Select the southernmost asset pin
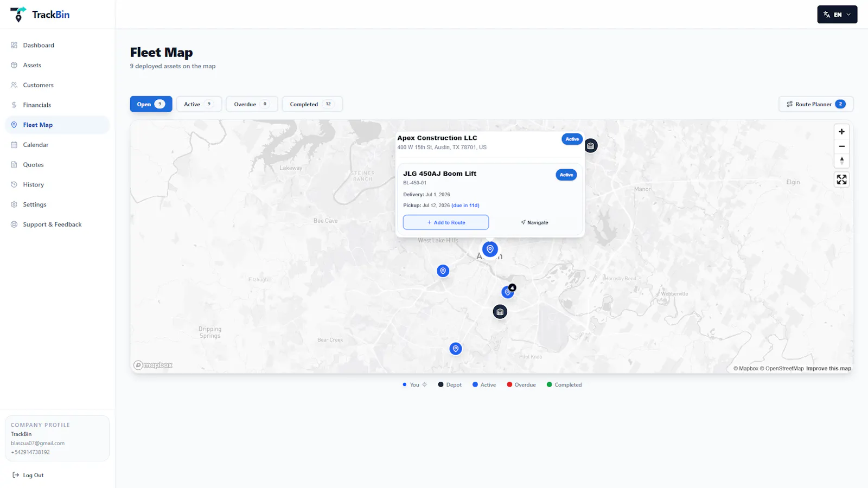Viewport: 868px width, 488px height. point(456,349)
